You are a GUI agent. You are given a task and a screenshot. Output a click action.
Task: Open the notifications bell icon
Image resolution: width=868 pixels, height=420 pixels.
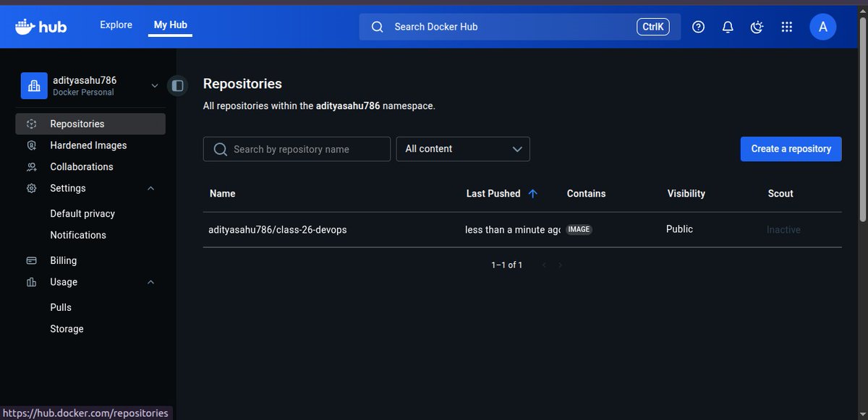pos(728,27)
